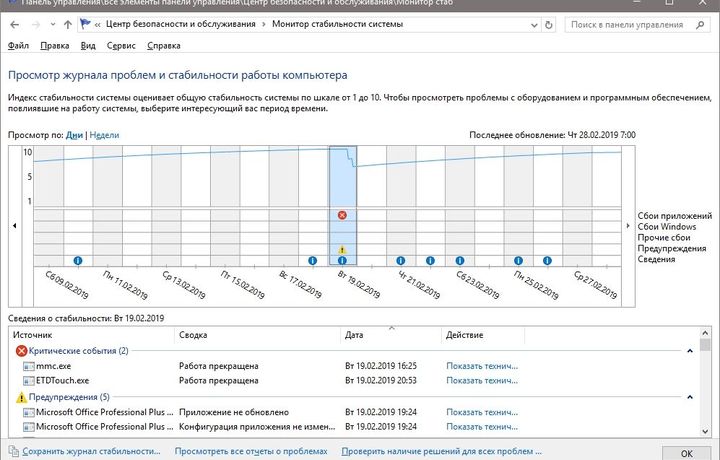Sort list by Сводка column
Screen dimensions: 720x460
point(258,335)
